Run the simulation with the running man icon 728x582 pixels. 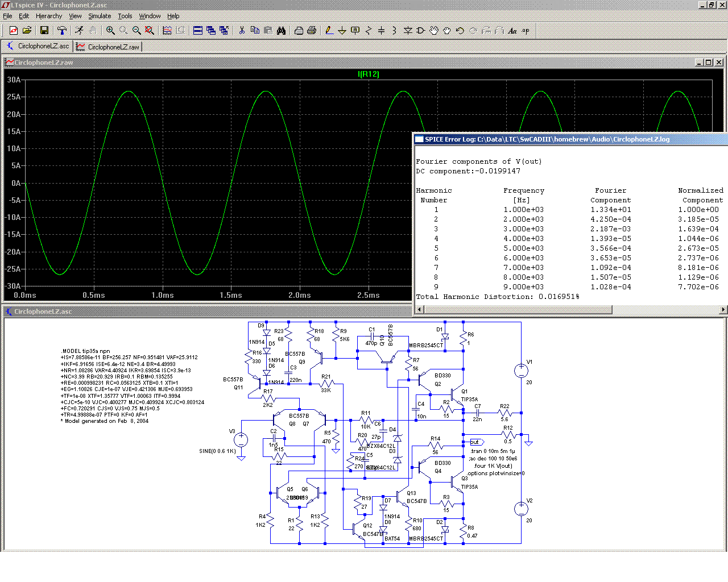click(79, 31)
